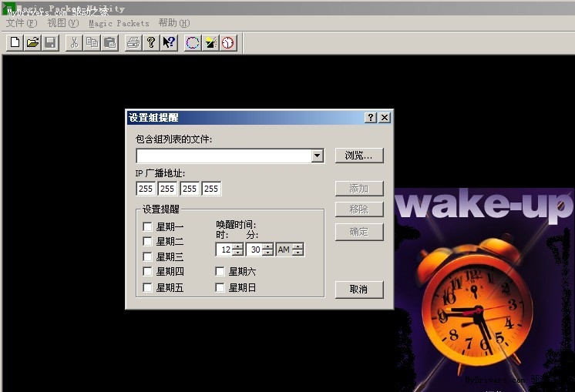The height and width of the screenshot is (392, 575).
Task: Click the context help pointer icon
Action: [169, 43]
